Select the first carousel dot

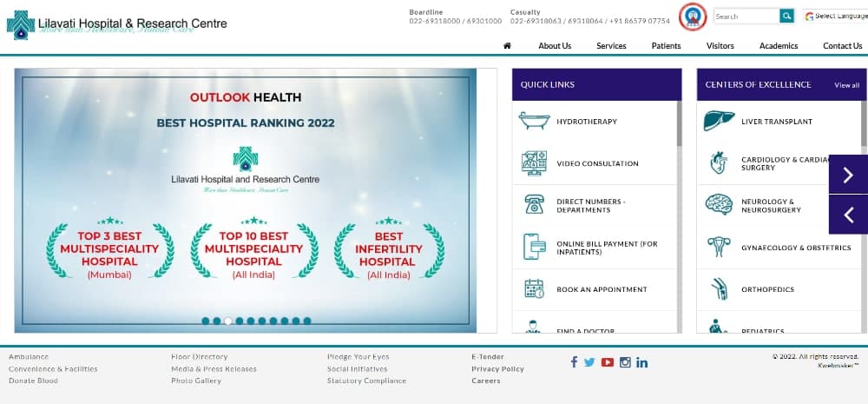(206, 321)
